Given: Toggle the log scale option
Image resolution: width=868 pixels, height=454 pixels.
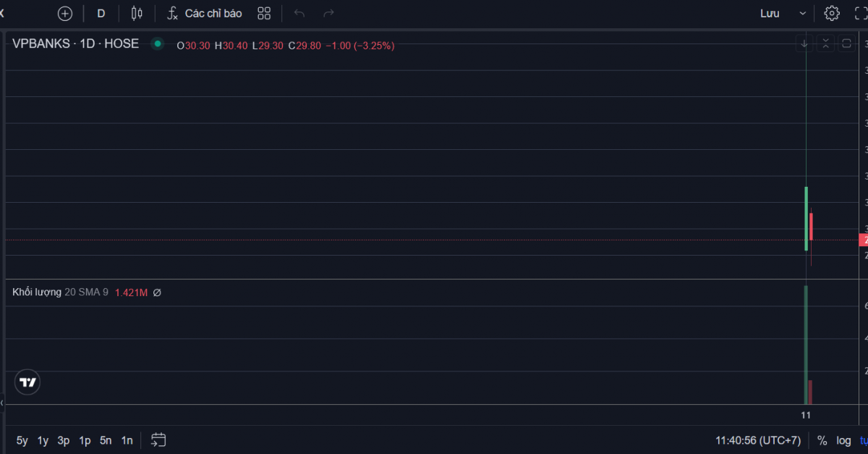Looking at the screenshot, I should 843,440.
